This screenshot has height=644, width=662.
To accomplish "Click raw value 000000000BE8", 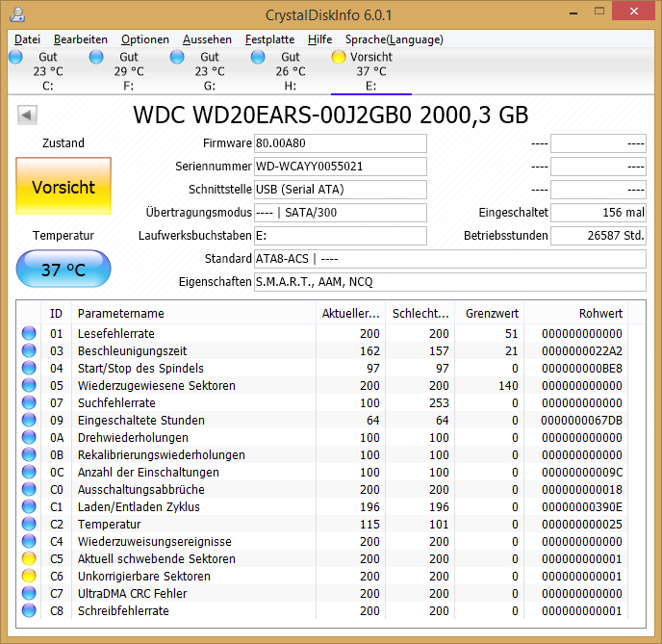I will coord(582,369).
